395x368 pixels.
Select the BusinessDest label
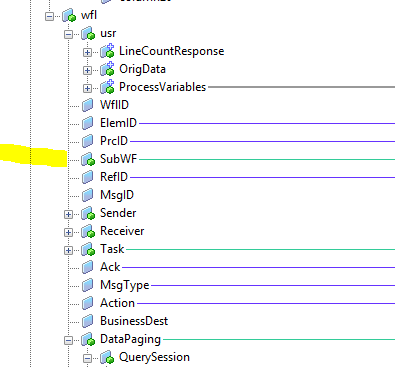click(x=134, y=321)
